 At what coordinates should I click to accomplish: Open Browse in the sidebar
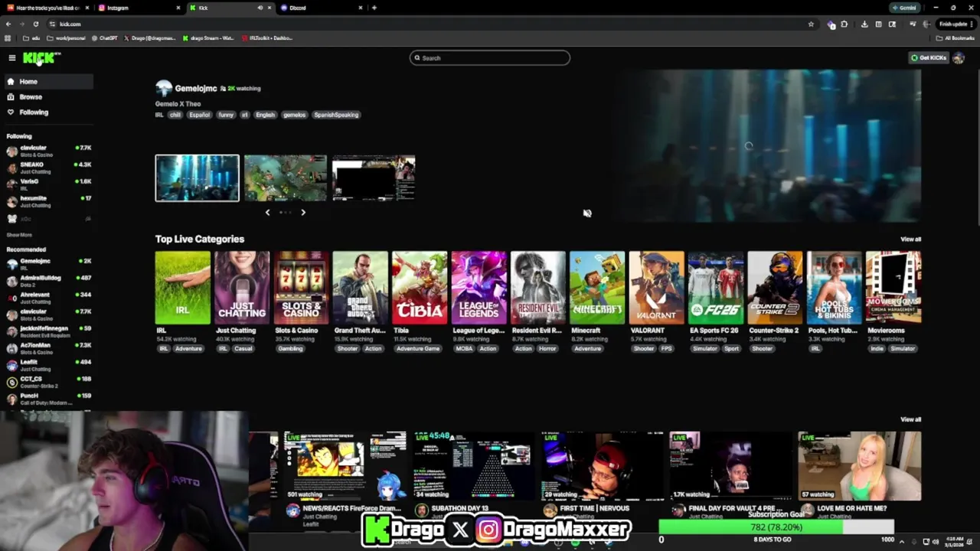pos(47,97)
